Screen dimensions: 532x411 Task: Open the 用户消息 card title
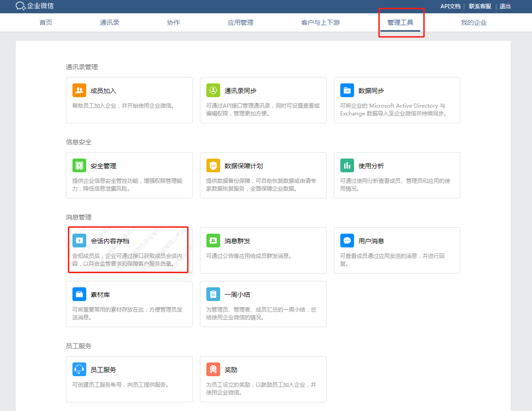[371, 241]
